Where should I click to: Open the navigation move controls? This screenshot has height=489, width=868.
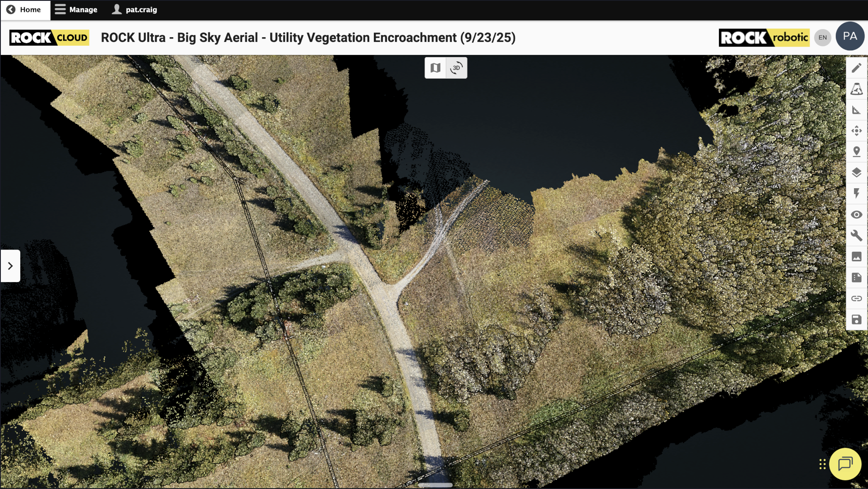click(x=856, y=131)
